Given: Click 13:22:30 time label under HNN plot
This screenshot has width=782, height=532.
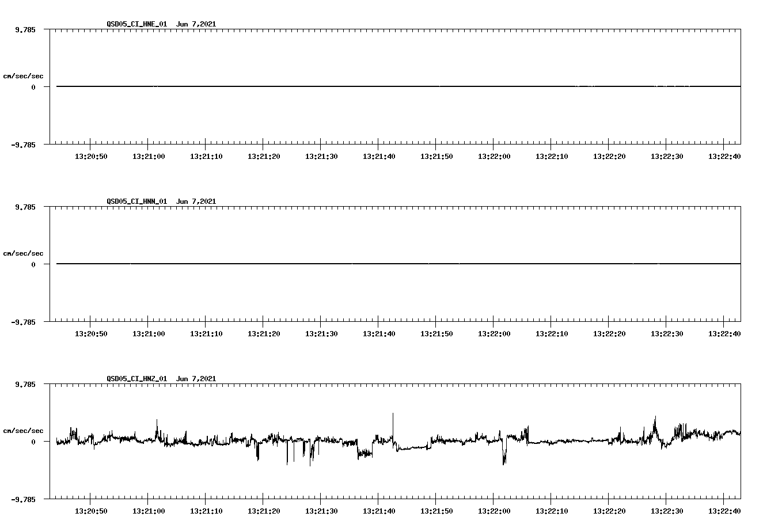Looking at the screenshot, I should tap(667, 334).
